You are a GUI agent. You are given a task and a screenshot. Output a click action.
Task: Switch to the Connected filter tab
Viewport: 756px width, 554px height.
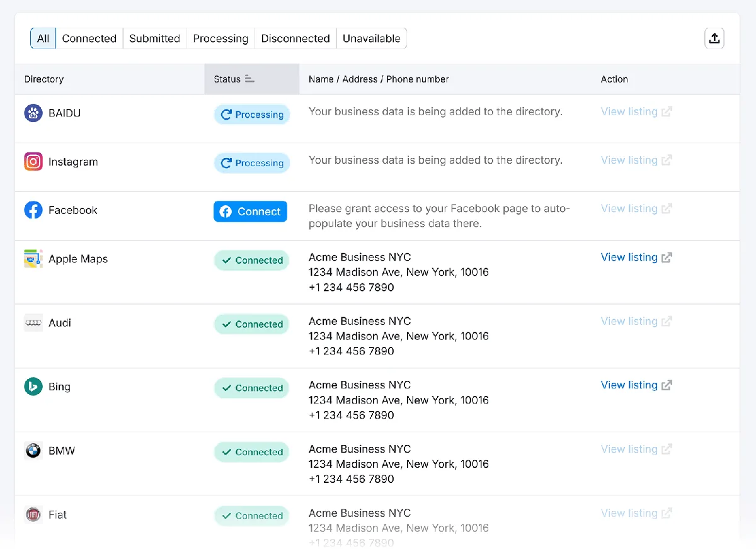[89, 38]
